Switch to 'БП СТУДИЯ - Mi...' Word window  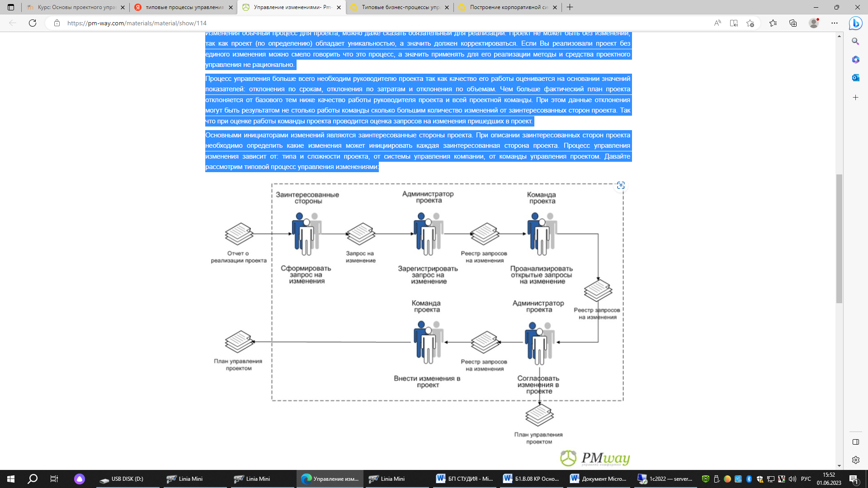click(x=464, y=479)
